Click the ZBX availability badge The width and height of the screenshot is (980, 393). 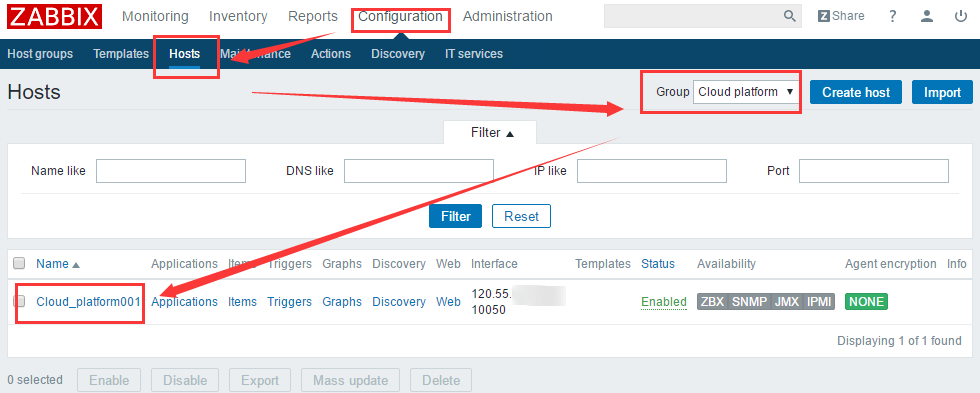pos(712,302)
